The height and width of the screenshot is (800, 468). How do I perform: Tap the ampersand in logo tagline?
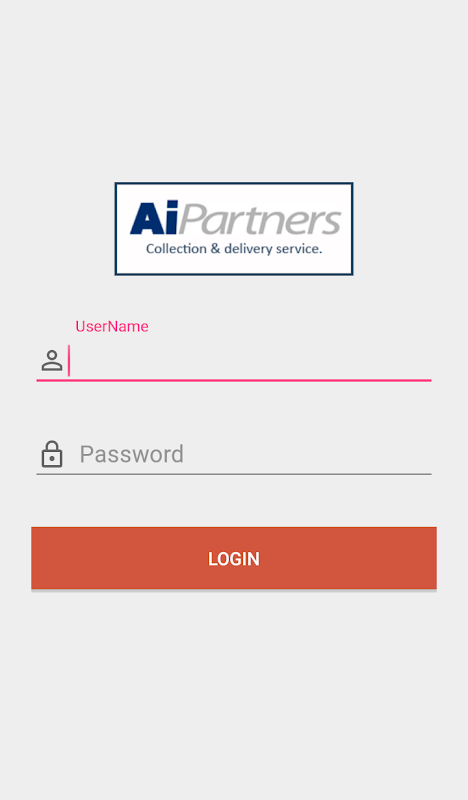(x=215, y=249)
